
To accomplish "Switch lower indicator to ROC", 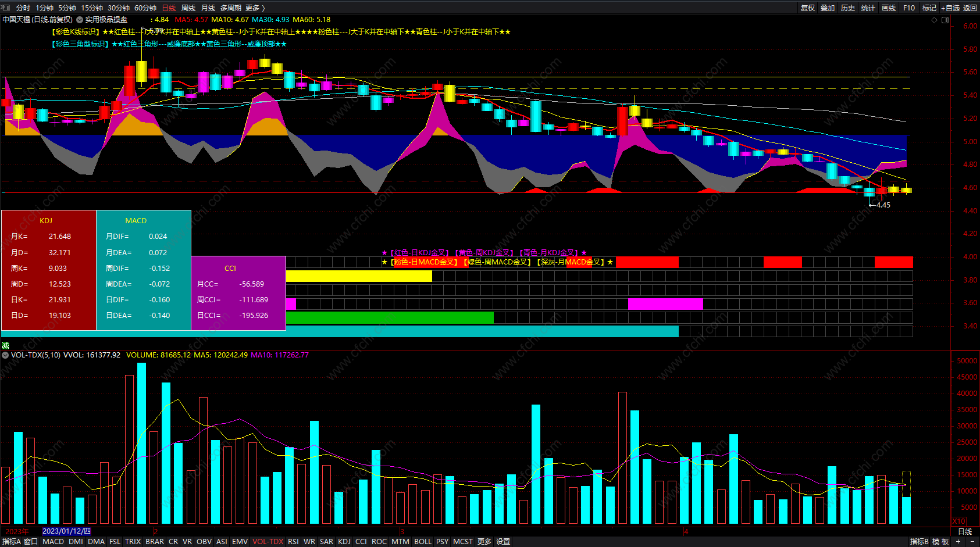I will point(379,541).
